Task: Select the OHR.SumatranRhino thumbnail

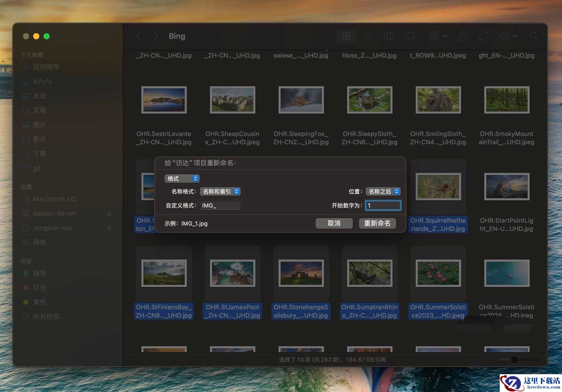Action: (370, 273)
